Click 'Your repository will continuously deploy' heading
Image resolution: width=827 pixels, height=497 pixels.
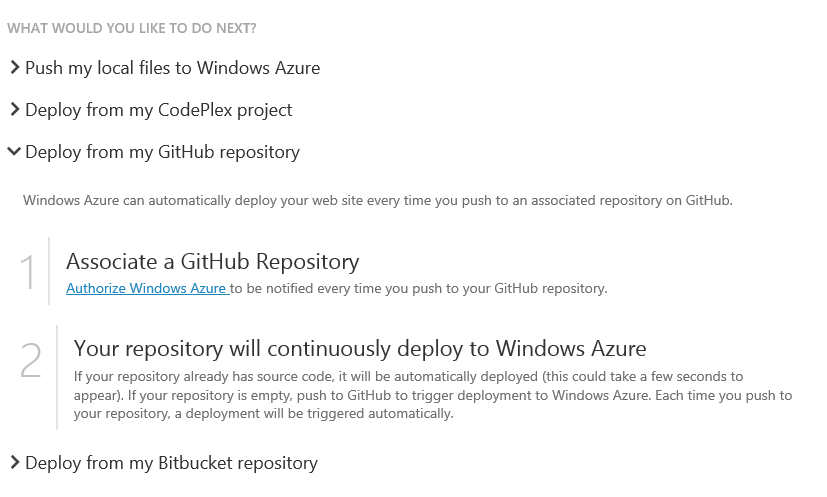[x=360, y=348]
